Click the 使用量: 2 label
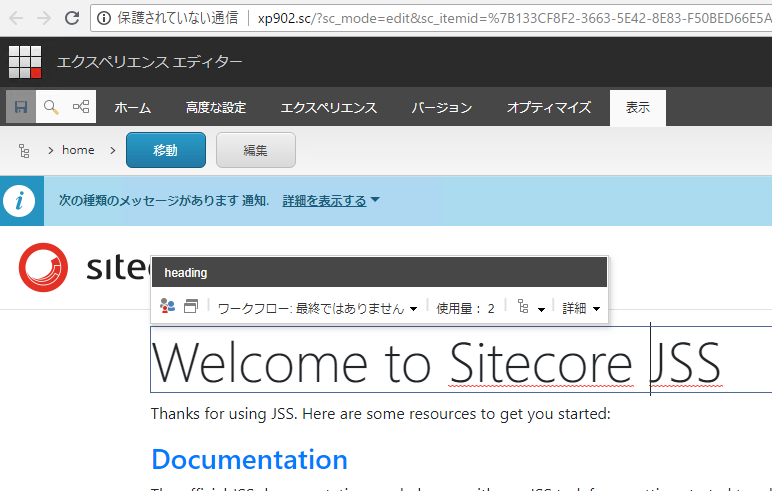Screen dimensions: 772x491 pos(465,308)
